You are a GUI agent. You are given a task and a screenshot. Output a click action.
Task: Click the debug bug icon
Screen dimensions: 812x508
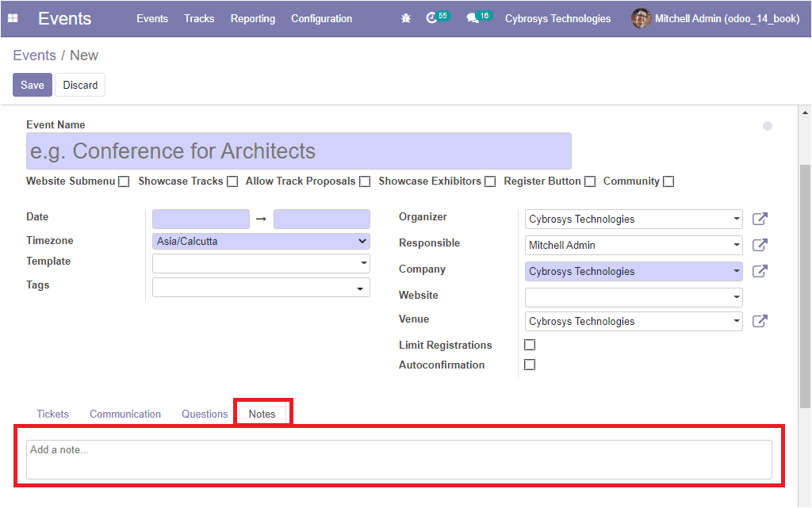pyautogui.click(x=406, y=18)
